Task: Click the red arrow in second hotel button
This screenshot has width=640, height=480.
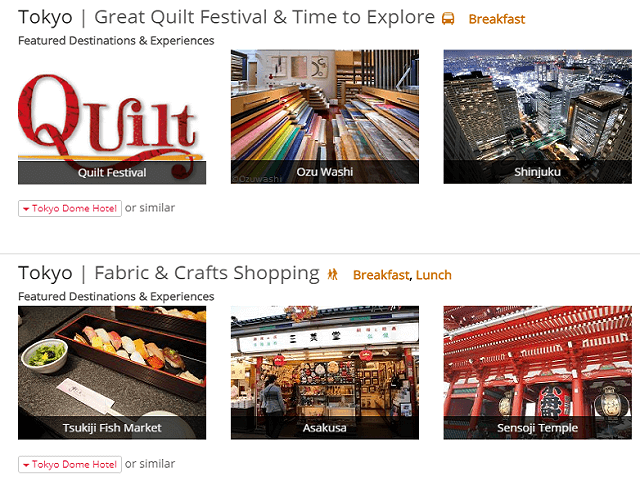Action: tap(26, 465)
